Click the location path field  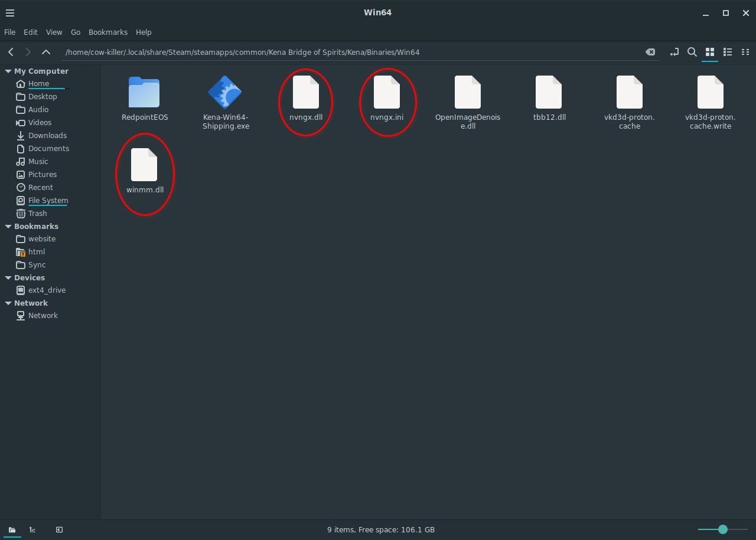coord(360,52)
